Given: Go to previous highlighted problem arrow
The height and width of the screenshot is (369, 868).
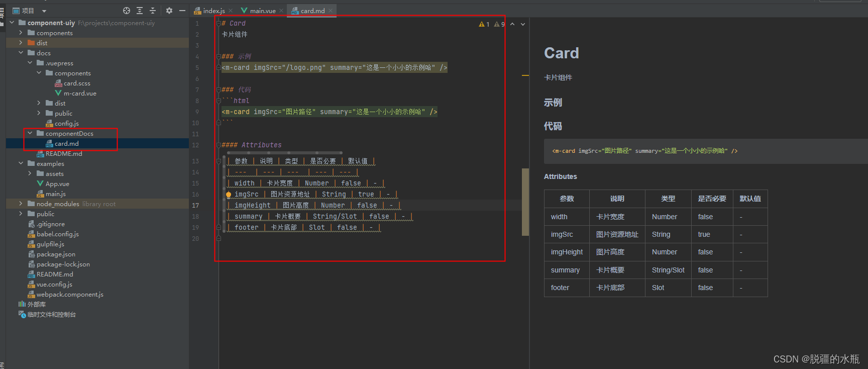Looking at the screenshot, I should (x=512, y=24).
